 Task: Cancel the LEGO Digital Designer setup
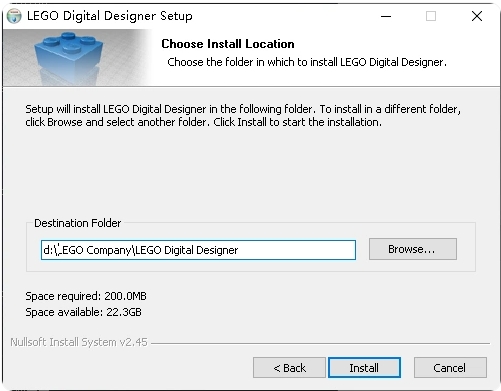tap(450, 368)
